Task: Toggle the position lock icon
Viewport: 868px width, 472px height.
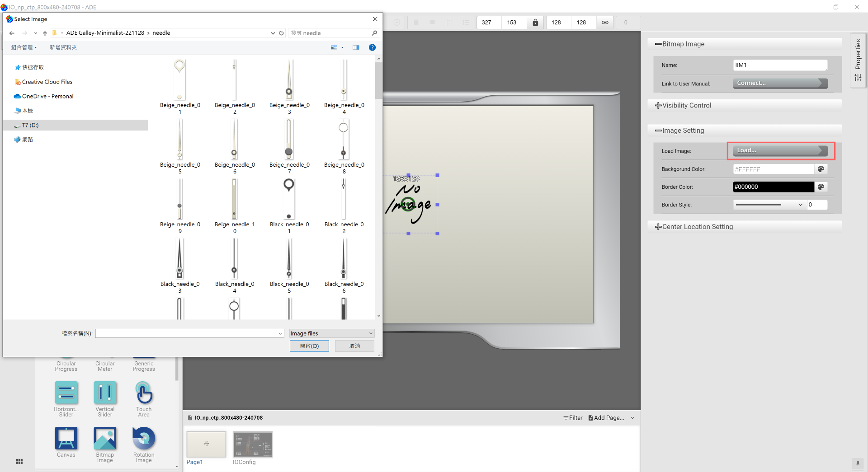Action: [535, 23]
